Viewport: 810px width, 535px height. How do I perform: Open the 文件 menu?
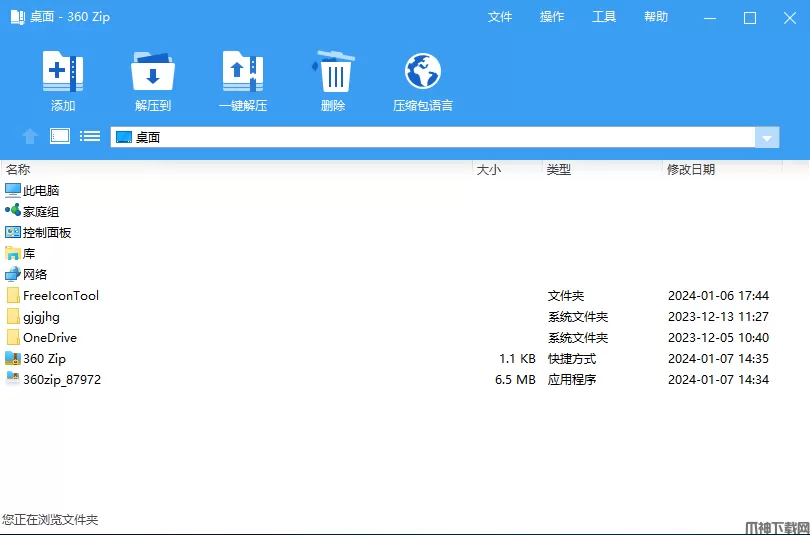500,17
